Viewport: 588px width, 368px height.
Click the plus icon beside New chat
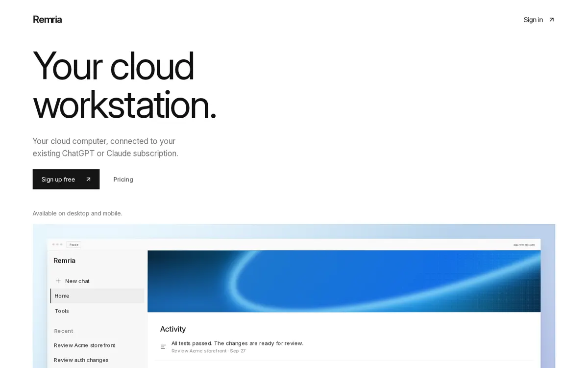[58, 281]
